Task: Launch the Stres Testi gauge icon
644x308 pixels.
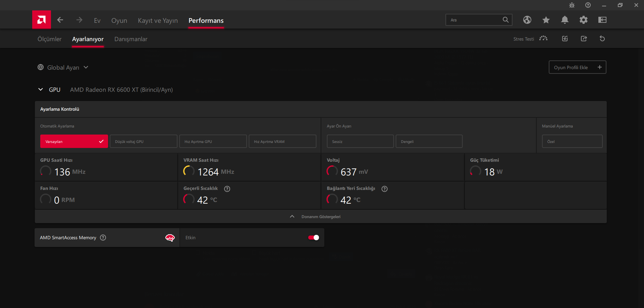Action: 543,39
